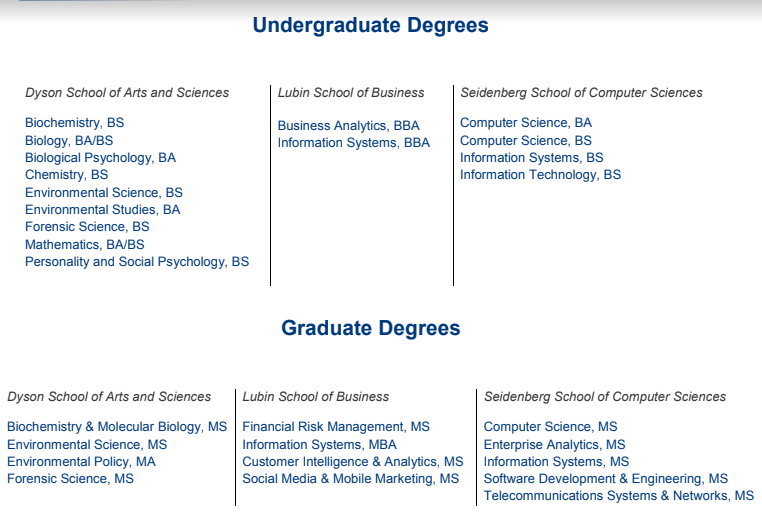
Task: Click Social Media & Mobile Marketing, MS
Action: point(350,479)
